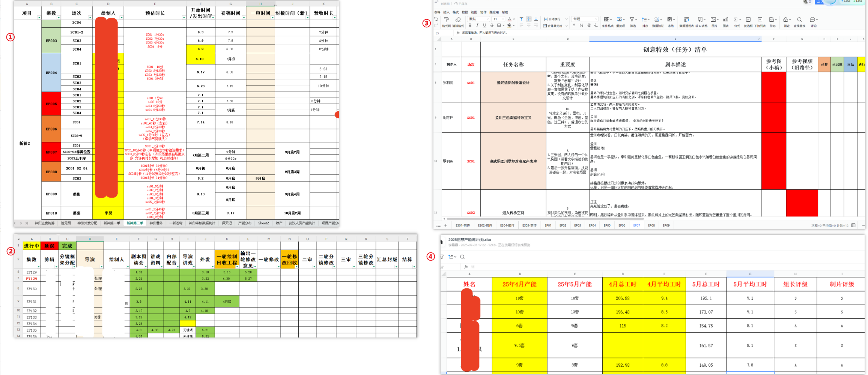This screenshot has width=868, height=375.
Task: Open the cell fill color picker
Action: pyautogui.click(x=509, y=25)
